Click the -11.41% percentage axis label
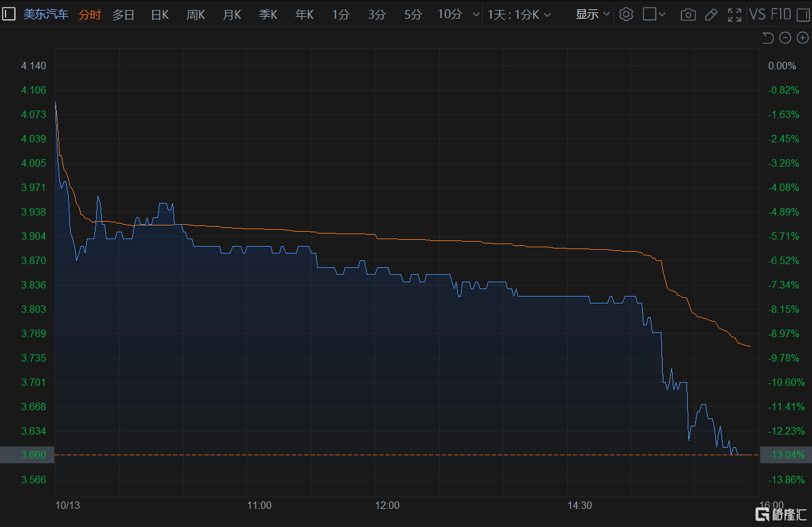The height and width of the screenshot is (527, 812). pyautogui.click(x=786, y=406)
